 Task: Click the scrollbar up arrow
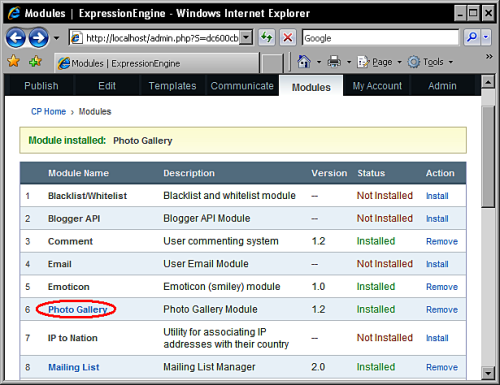click(x=488, y=81)
